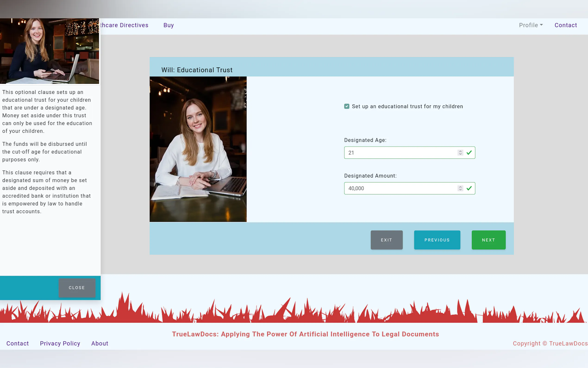Viewport: 588px width, 368px height.
Task: Open Contact in the top navigation
Action: pos(565,25)
